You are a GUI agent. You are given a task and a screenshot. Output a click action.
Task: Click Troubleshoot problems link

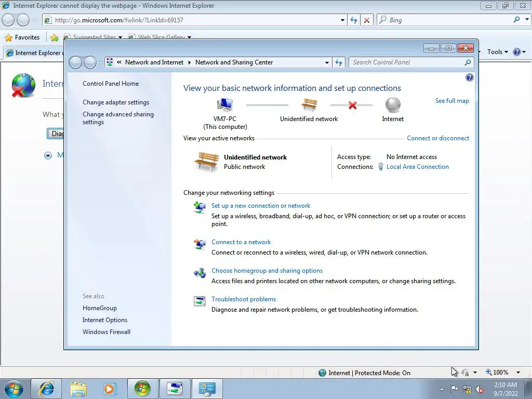pos(244,299)
